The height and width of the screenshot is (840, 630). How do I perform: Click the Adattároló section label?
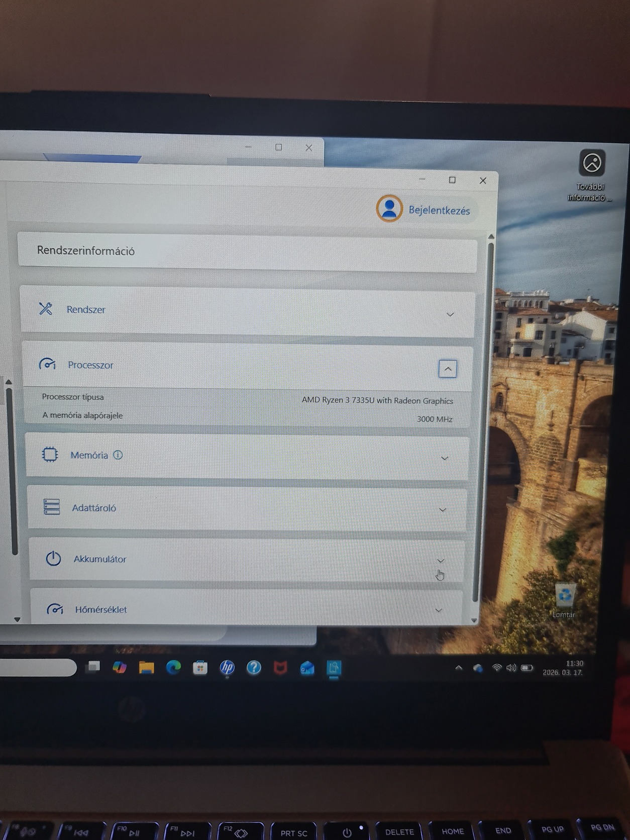[94, 508]
